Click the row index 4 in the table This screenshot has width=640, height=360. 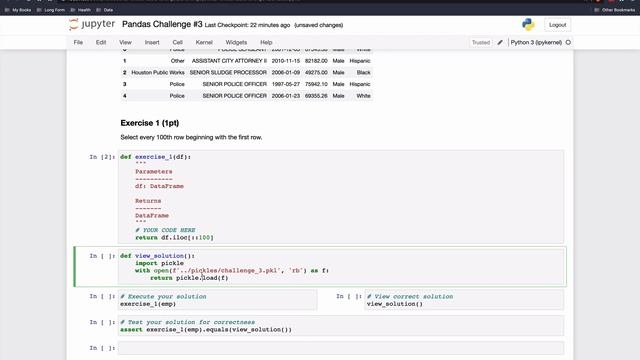pyautogui.click(x=124, y=96)
